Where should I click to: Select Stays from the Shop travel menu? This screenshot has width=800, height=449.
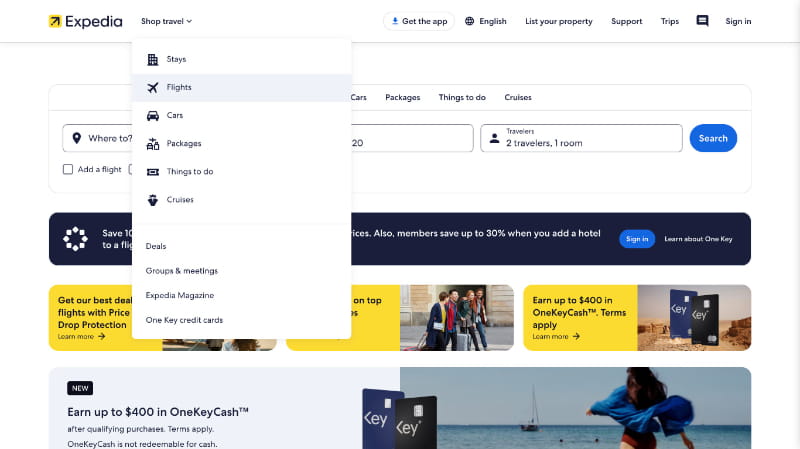[241, 59]
